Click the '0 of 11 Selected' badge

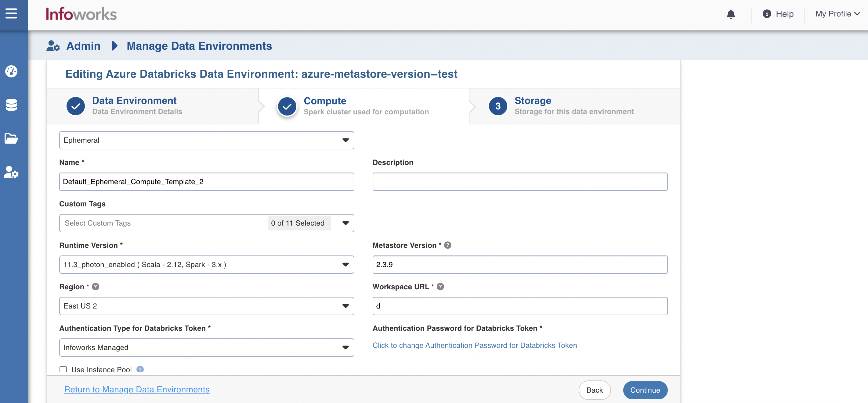tap(299, 223)
